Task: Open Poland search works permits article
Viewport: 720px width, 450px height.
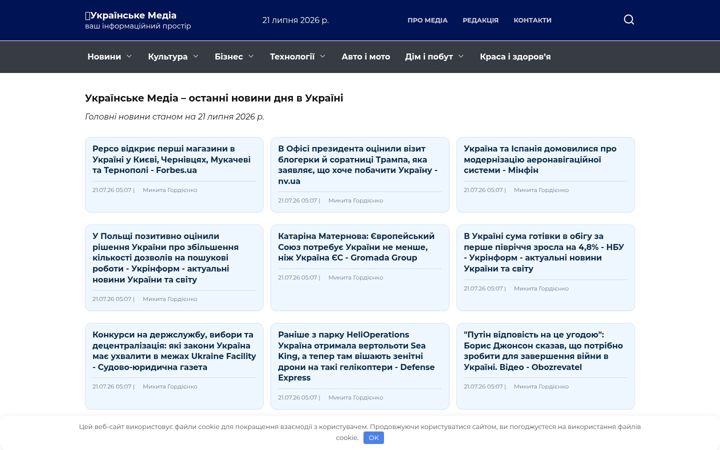Action: click(x=165, y=258)
